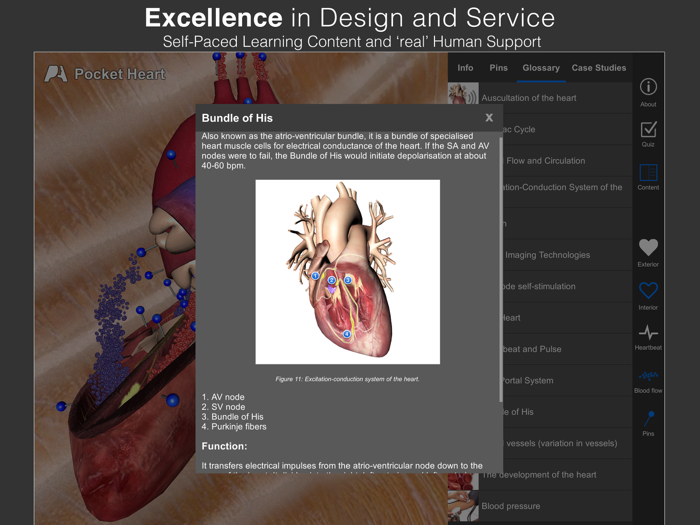
Task: Click the popup's vertical scrollbar
Action: tap(500, 270)
